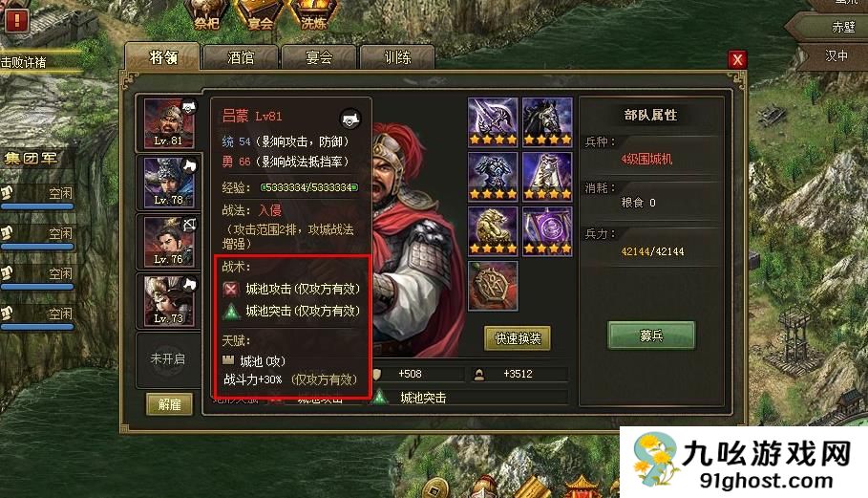
Task: Select the Lv.78 general portrait
Action: [169, 183]
